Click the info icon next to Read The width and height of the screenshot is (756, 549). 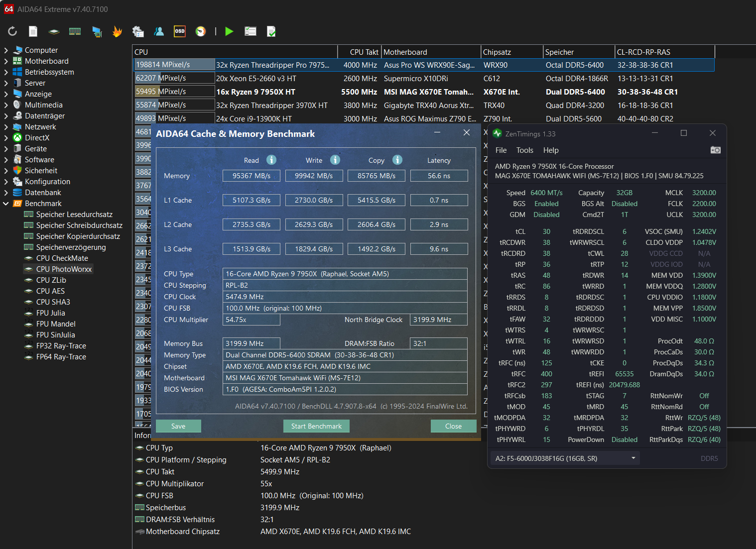click(271, 160)
